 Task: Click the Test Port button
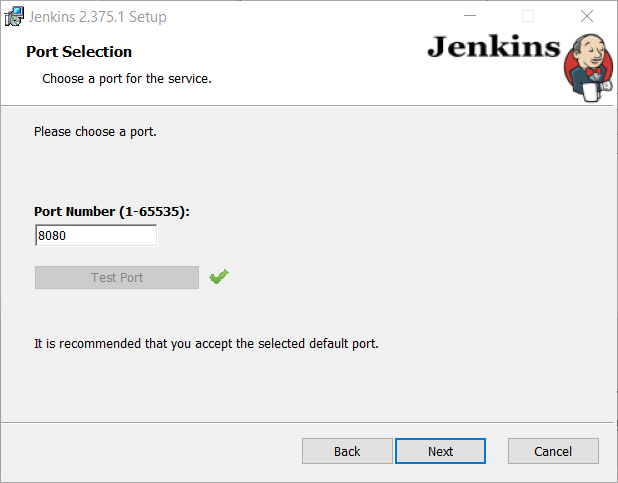(x=117, y=278)
